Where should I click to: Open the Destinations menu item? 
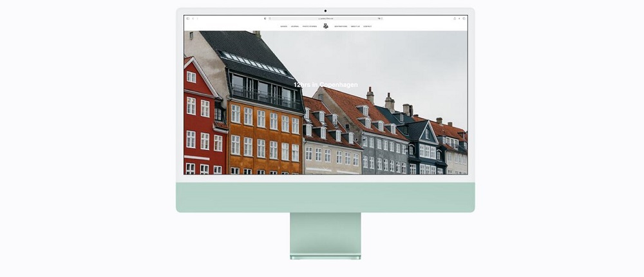click(341, 26)
